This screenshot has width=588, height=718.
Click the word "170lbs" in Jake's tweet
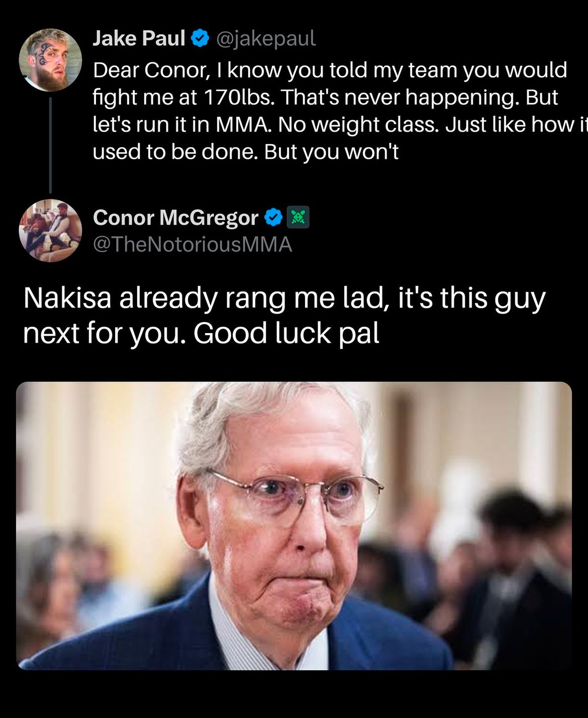(x=239, y=97)
